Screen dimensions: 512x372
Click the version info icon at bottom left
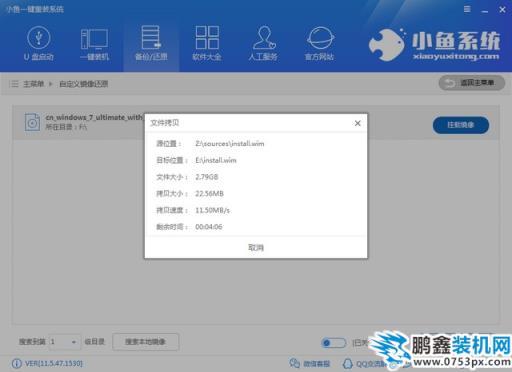point(16,363)
